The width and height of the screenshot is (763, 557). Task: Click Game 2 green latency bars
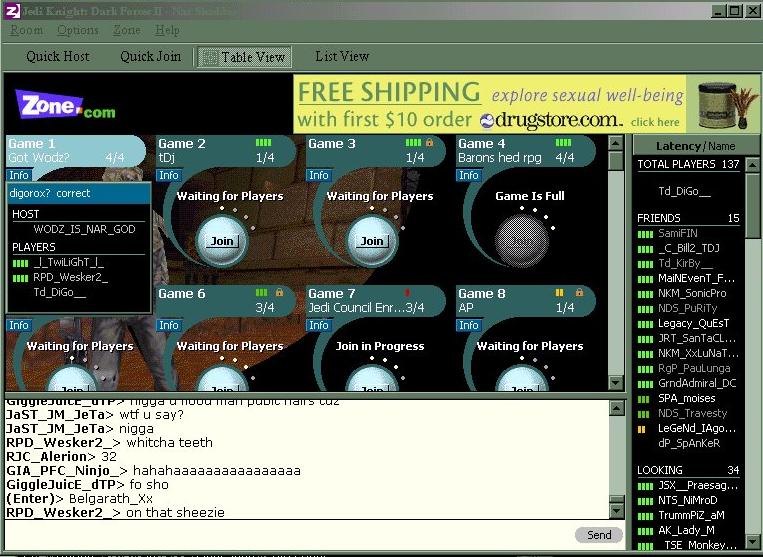click(x=263, y=143)
